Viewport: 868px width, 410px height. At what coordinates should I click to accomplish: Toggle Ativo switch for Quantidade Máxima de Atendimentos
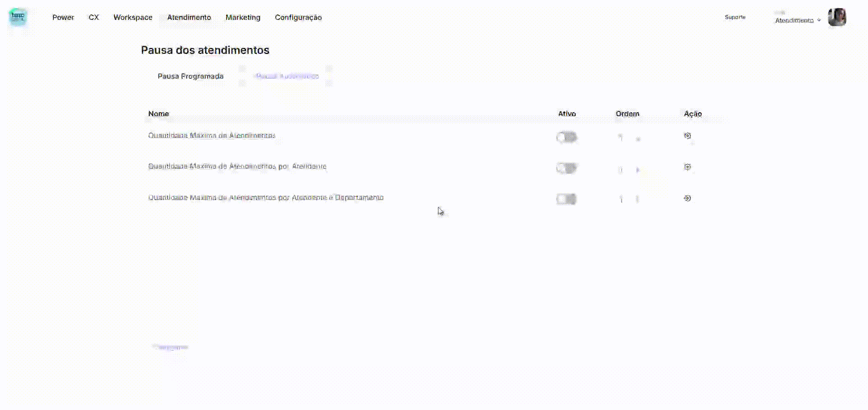click(x=566, y=137)
